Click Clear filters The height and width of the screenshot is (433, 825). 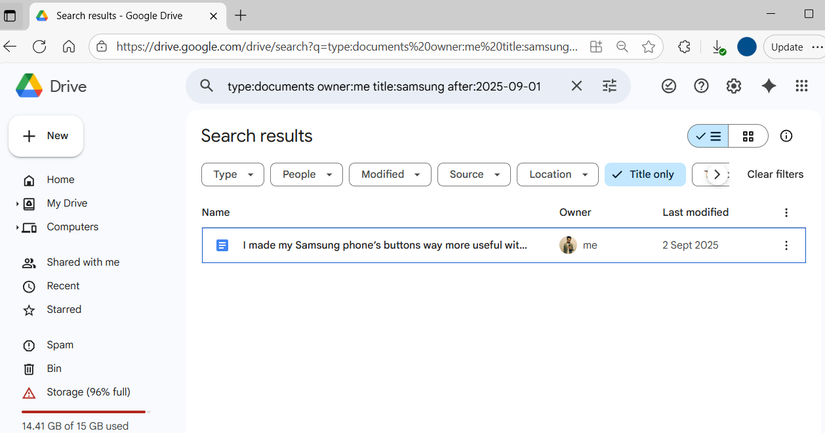775,174
